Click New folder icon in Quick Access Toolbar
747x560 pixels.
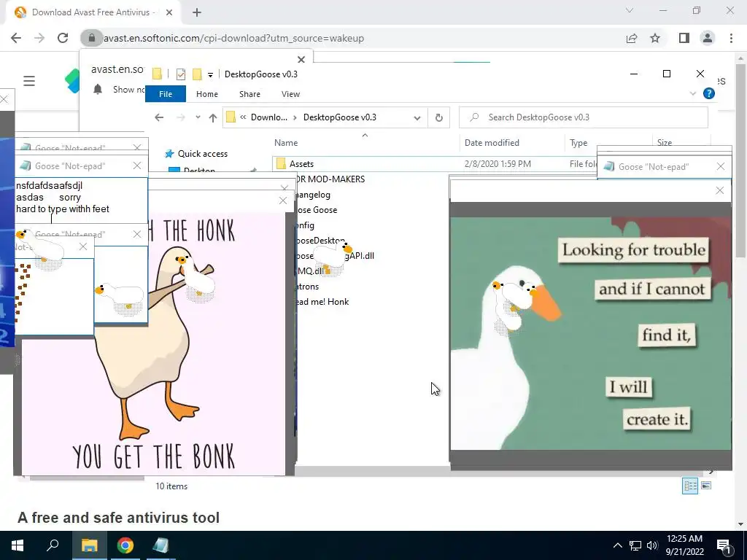197,74
